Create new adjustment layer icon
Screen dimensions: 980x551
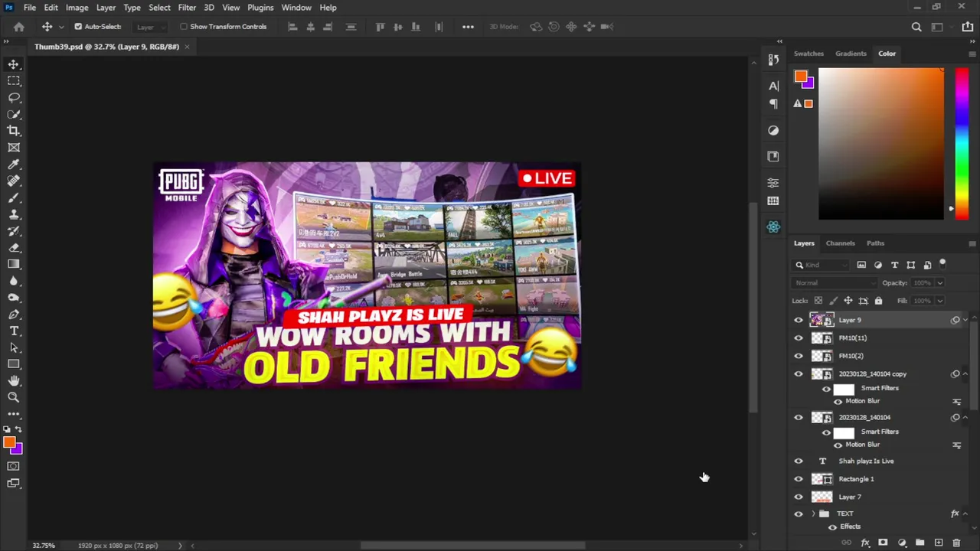point(902,543)
